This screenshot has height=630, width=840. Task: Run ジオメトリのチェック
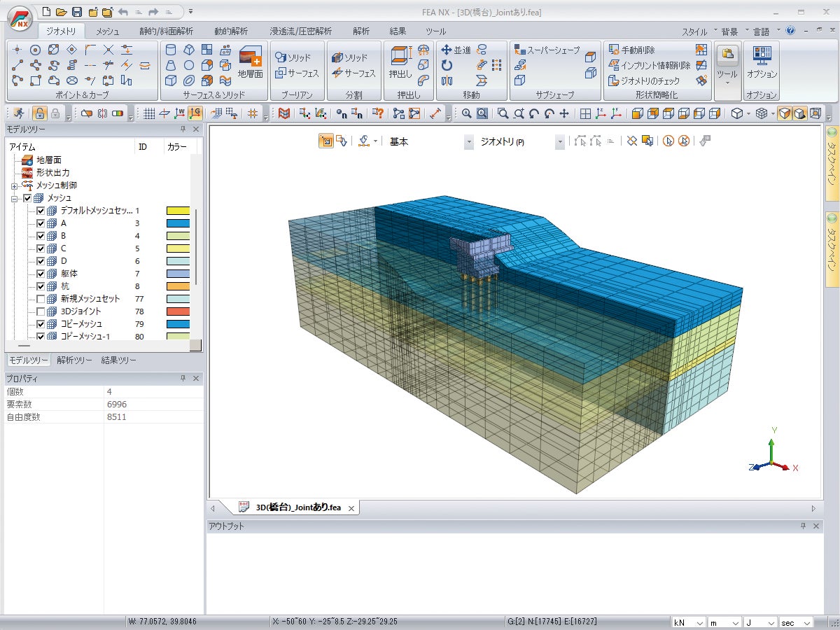644,80
